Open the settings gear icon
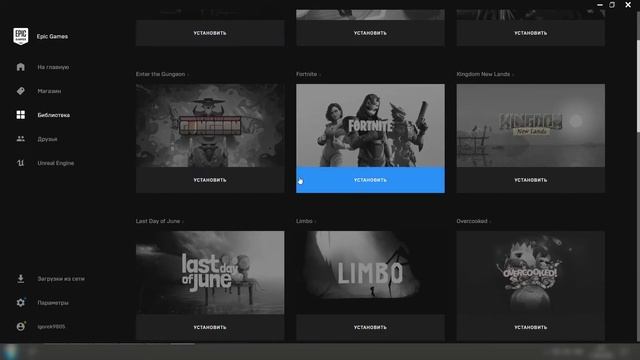The height and width of the screenshot is (360, 640). tap(20, 302)
